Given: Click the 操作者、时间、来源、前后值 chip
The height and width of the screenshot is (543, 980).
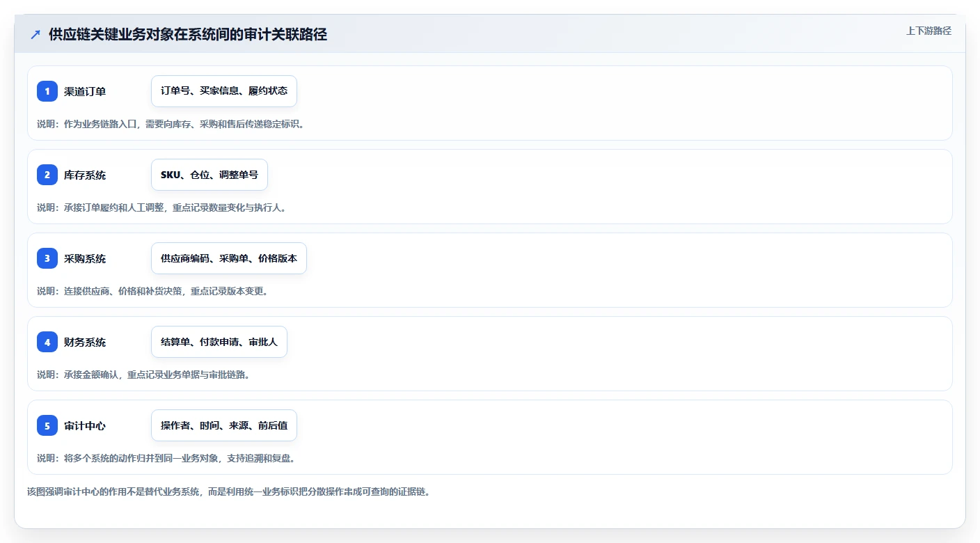Looking at the screenshot, I should [224, 425].
